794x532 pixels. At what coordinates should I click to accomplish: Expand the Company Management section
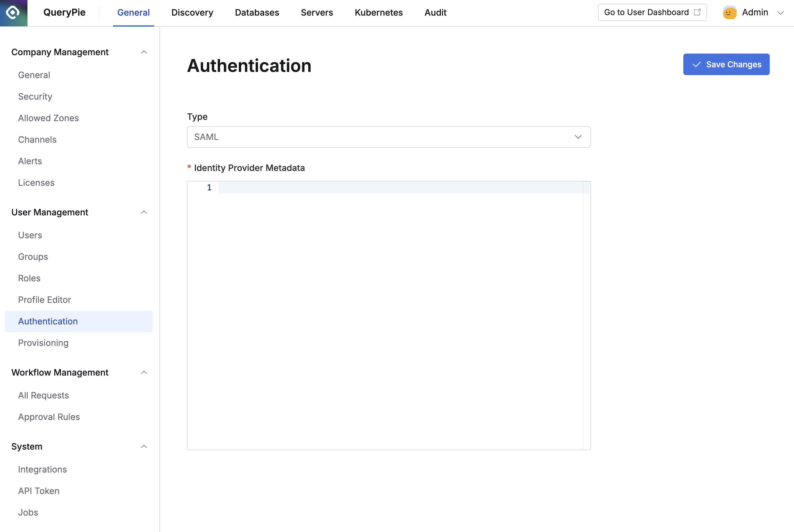point(145,52)
